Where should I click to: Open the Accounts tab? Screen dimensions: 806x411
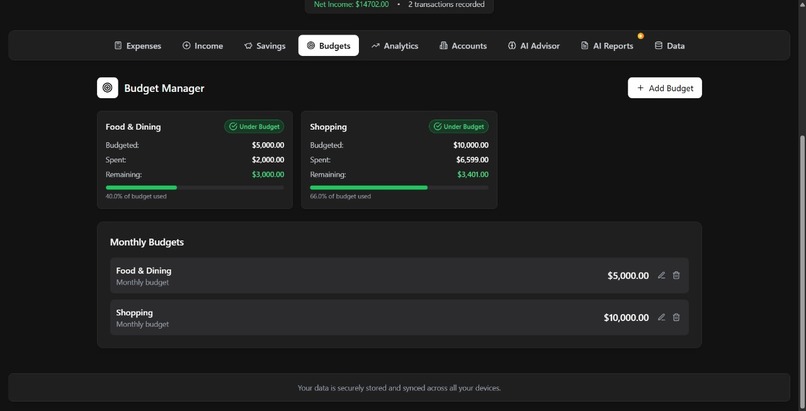(x=463, y=46)
